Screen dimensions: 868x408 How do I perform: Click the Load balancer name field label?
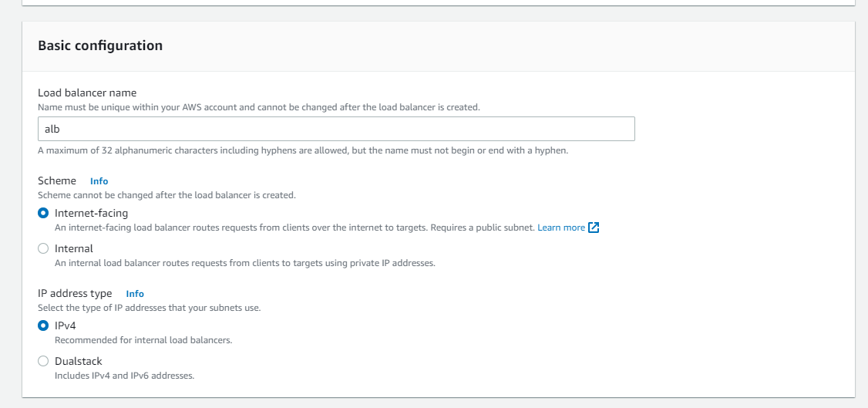pyautogui.click(x=87, y=93)
